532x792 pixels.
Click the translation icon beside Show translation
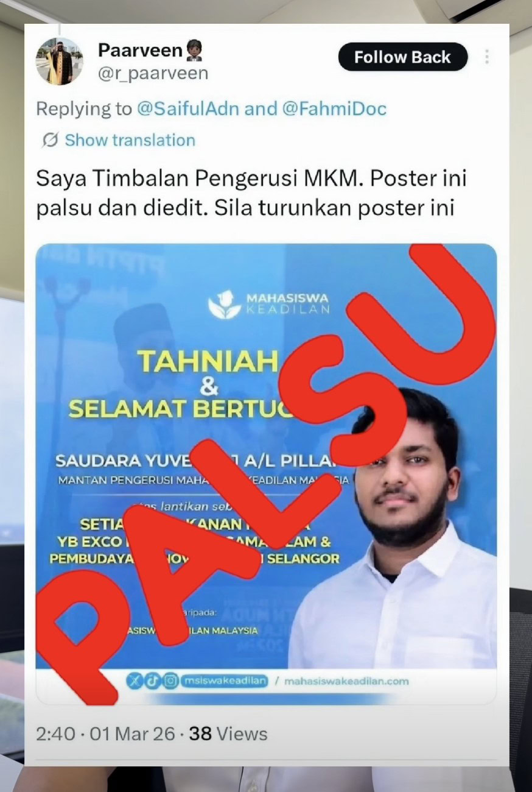(x=51, y=141)
